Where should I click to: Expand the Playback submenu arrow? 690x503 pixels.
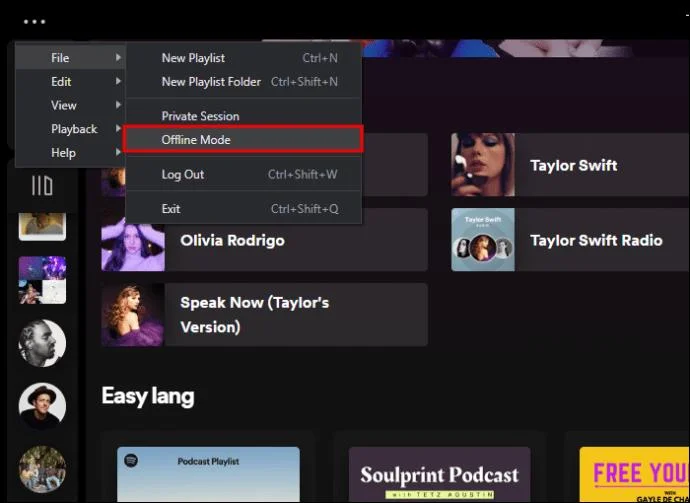coord(118,129)
